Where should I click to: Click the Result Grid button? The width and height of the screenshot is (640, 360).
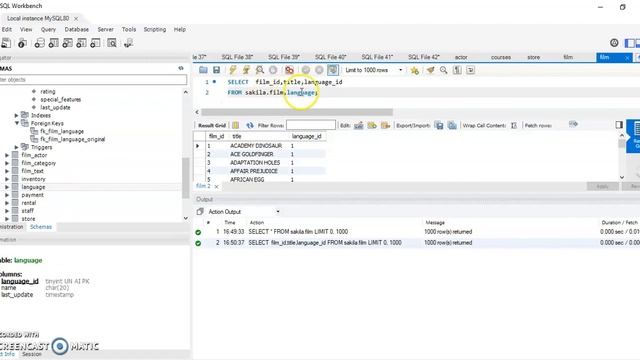(x=212, y=125)
